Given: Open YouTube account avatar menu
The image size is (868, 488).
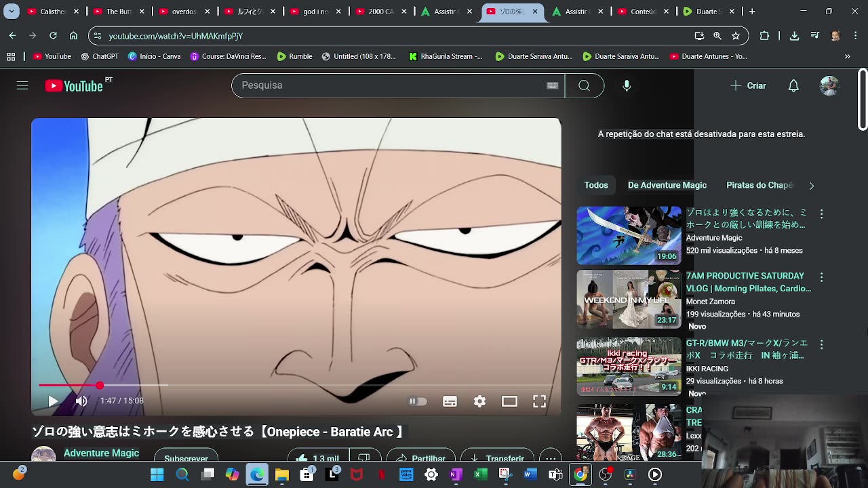Looking at the screenshot, I should coord(829,85).
